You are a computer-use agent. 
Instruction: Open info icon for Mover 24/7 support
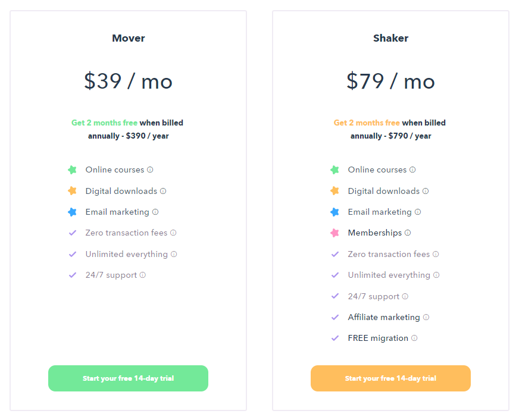[x=143, y=275]
